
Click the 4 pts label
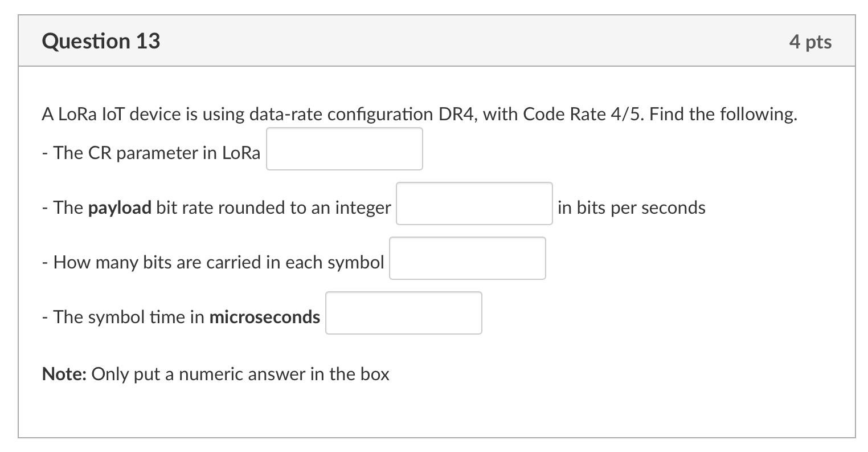(x=811, y=40)
